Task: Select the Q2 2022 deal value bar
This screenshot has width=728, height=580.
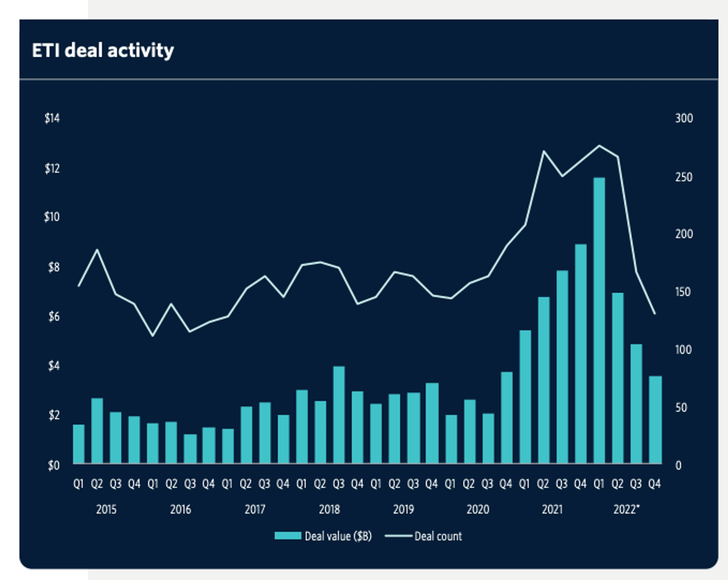Action: click(618, 378)
